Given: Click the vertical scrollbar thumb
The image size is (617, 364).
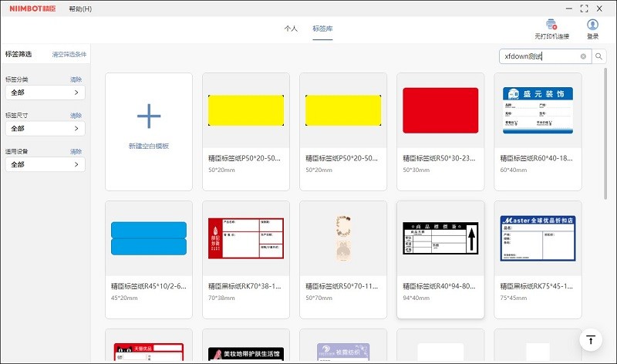Looking at the screenshot, I should [x=605, y=133].
